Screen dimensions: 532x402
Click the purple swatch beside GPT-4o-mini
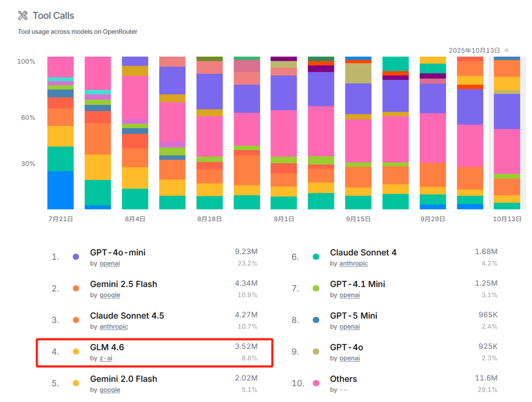click(x=76, y=257)
